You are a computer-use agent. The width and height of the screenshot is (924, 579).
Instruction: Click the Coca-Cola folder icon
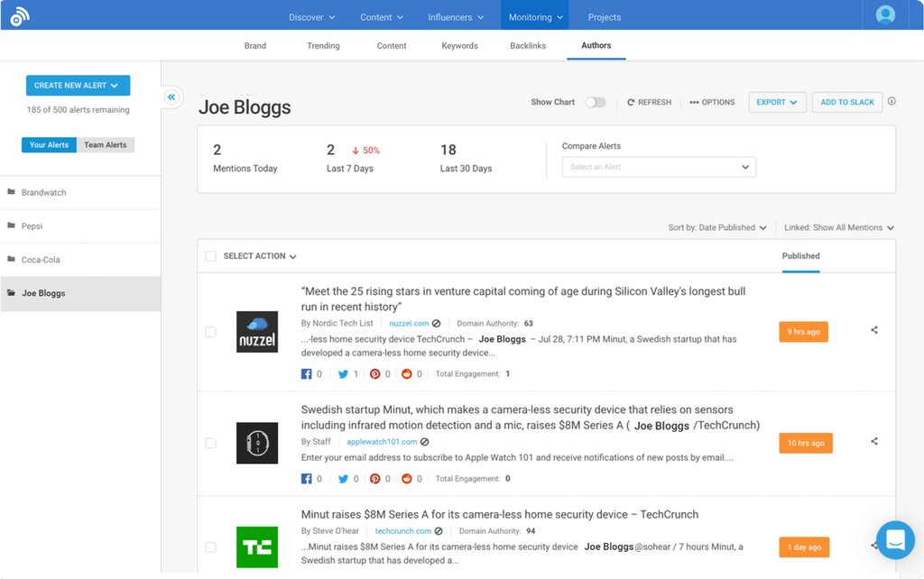11,259
